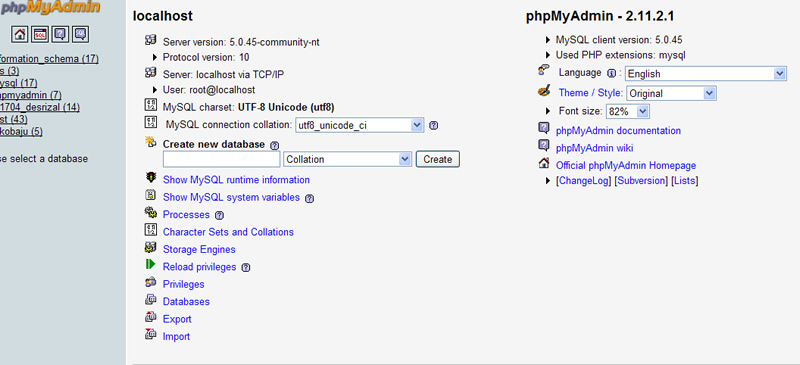Click the info icon after Language label
The height and width of the screenshot is (365, 800).
[612, 74]
